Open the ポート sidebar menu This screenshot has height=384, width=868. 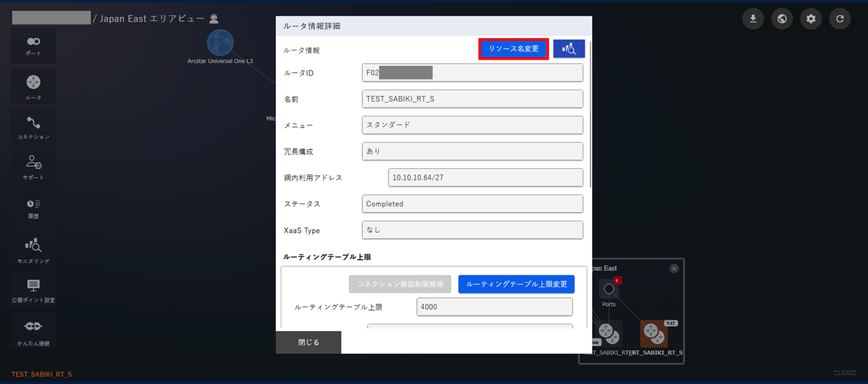point(33,45)
